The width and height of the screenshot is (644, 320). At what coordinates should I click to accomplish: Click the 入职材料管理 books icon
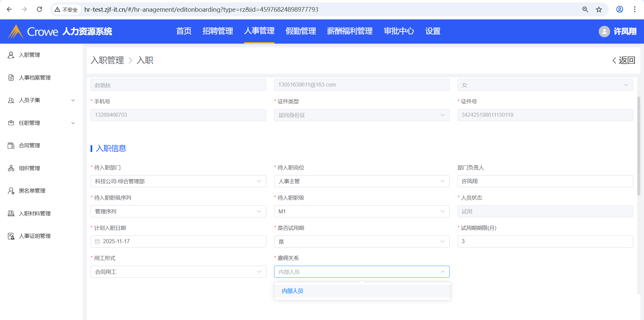point(11,213)
